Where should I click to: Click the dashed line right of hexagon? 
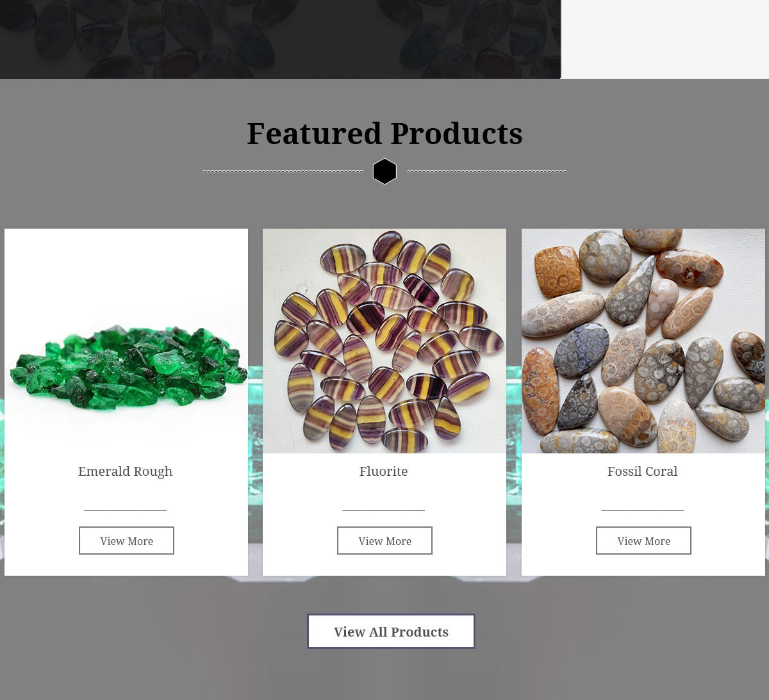(x=487, y=171)
